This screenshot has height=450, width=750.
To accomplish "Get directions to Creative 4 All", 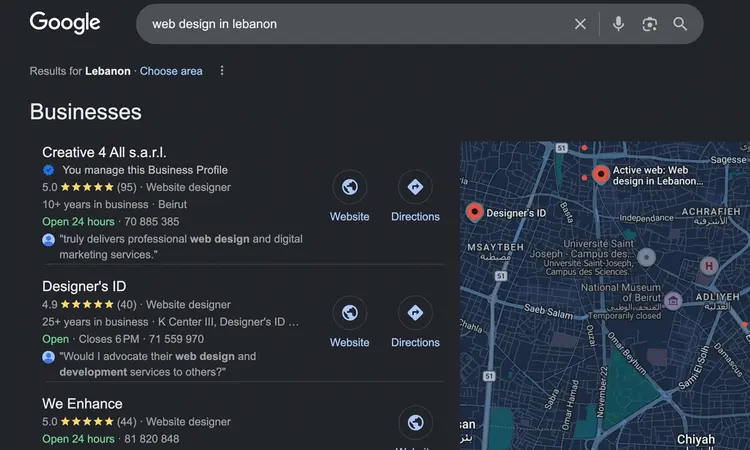I will (x=415, y=187).
